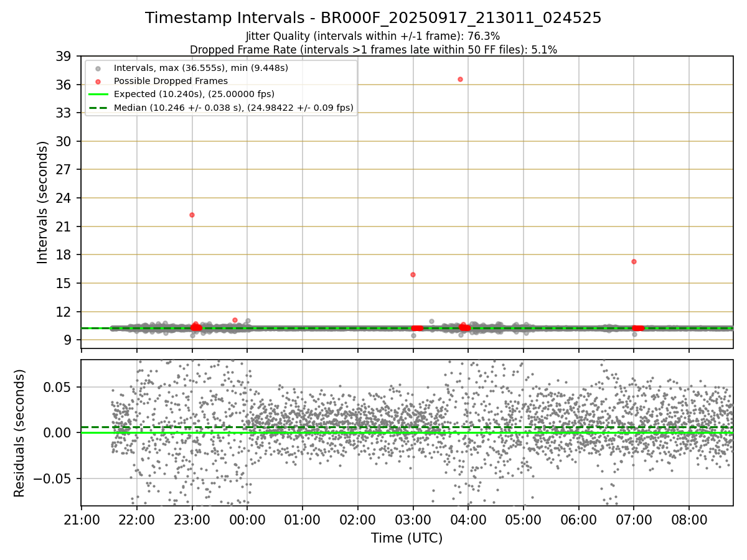Click the 22:00 x-axis tick label
Viewport: 747px width, 560px height.
click(x=136, y=520)
